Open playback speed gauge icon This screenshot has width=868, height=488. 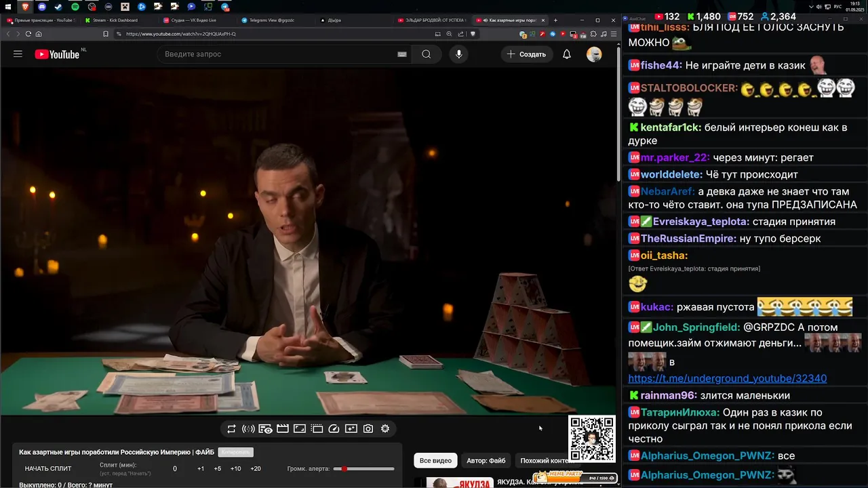[x=334, y=428]
